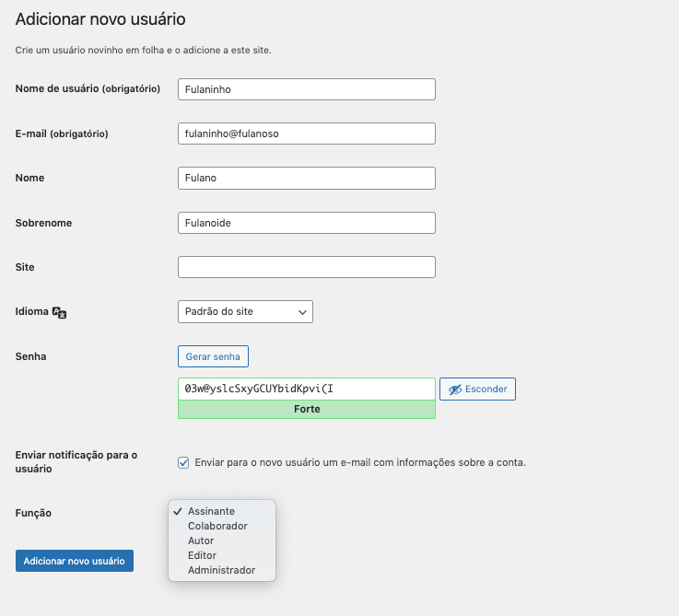Click the translation icon next to Idioma
This screenshot has width=679, height=616.
click(60, 313)
